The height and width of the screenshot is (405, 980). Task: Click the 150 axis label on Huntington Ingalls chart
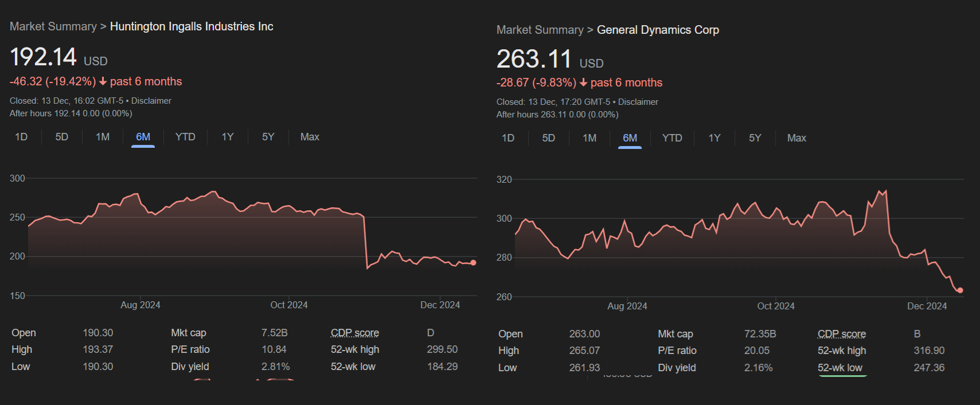pyautogui.click(x=17, y=296)
